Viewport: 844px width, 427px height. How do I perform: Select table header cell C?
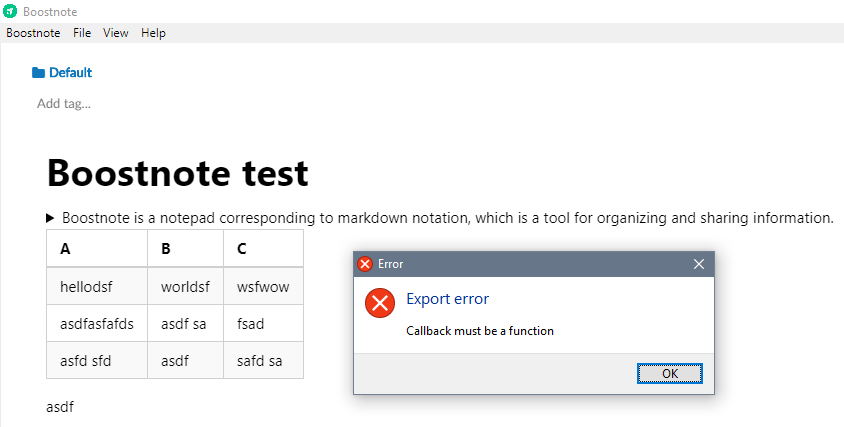coord(263,248)
